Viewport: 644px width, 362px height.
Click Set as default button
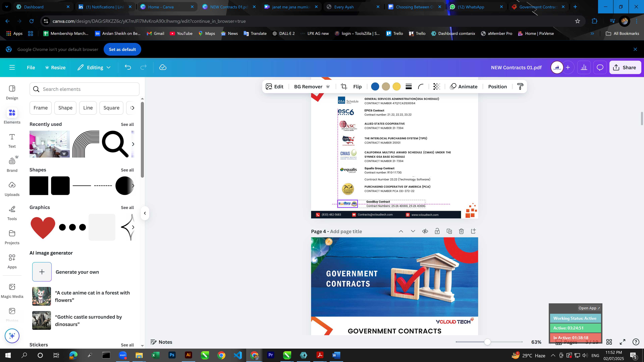coord(122,49)
